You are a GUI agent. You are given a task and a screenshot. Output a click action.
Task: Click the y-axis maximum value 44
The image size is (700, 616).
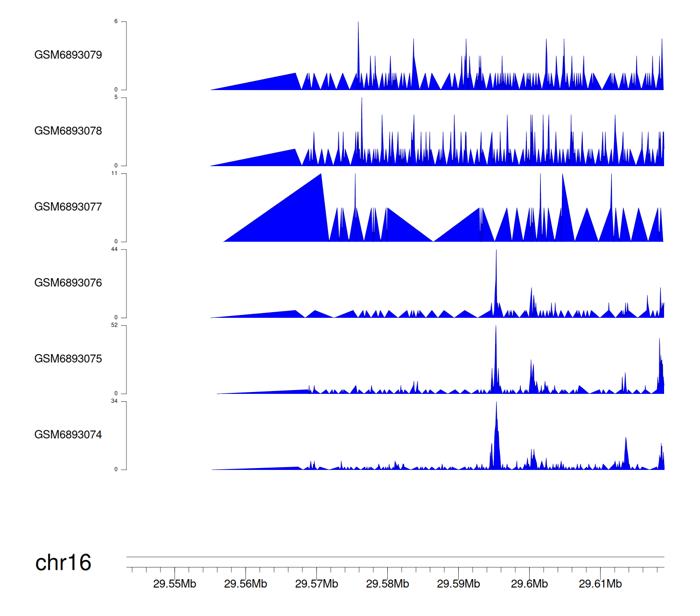click(x=114, y=249)
